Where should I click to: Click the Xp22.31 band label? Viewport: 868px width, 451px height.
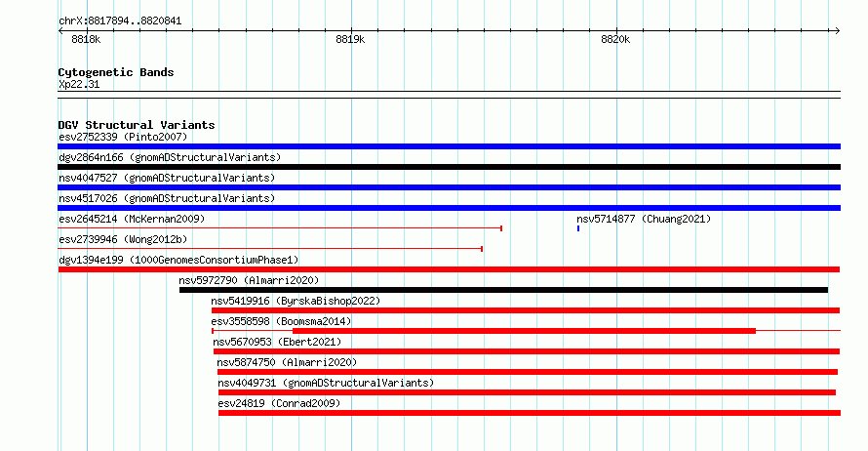(x=79, y=84)
